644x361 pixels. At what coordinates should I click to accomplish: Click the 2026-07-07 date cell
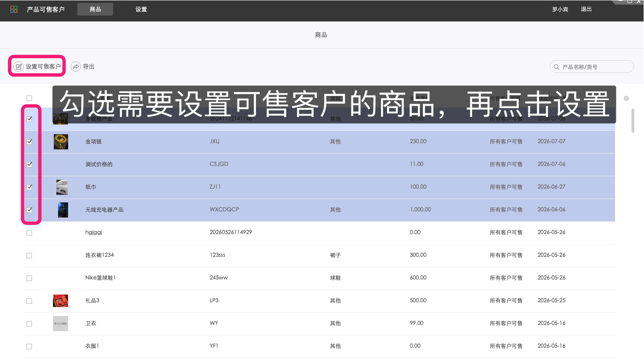[552, 141]
